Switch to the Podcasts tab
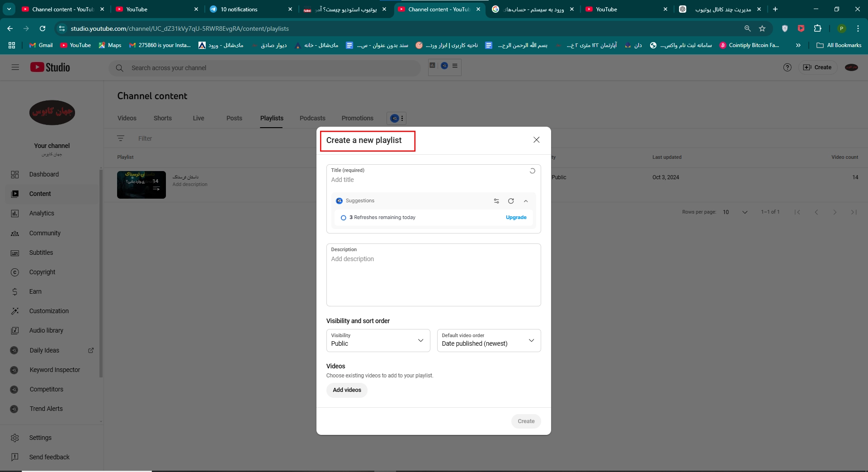Viewport: 868px width, 472px height. pos(312,118)
